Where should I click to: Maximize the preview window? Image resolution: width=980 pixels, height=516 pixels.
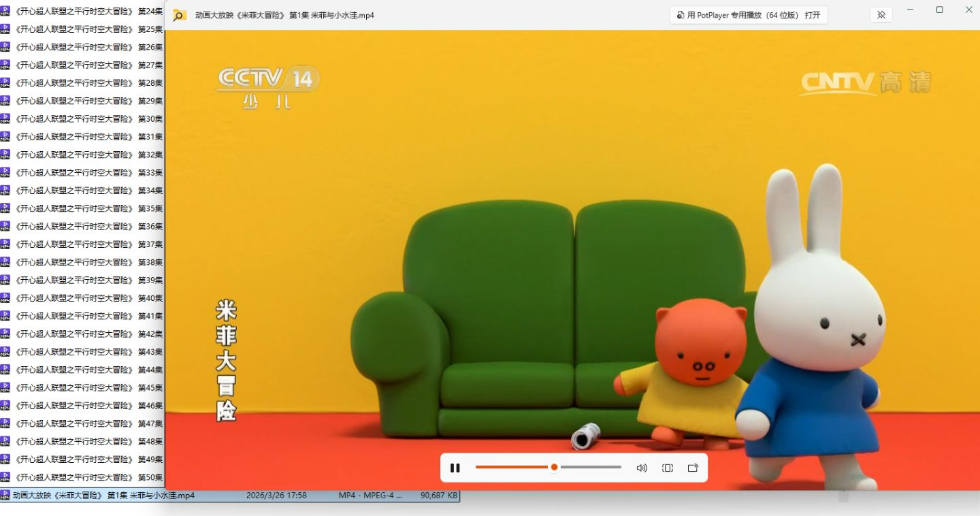pos(940,10)
